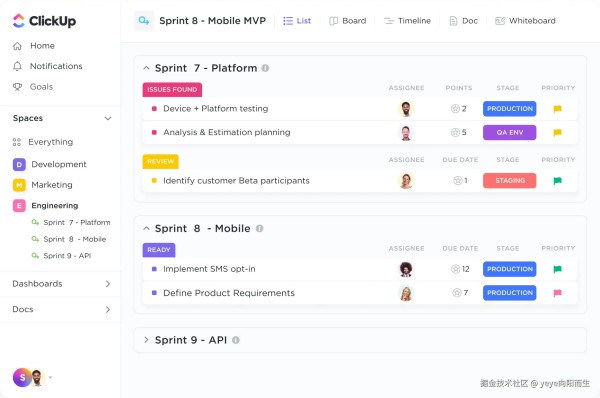Click the info icon beside Sprint 9 - API
Screen dimensions: 600x398
236,340
